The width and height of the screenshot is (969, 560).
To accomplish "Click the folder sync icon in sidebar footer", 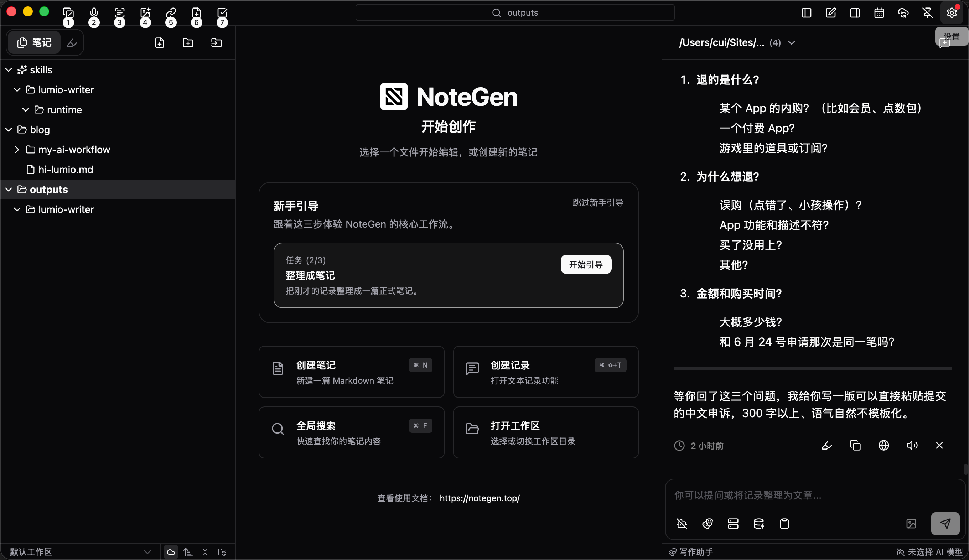I will (x=222, y=552).
